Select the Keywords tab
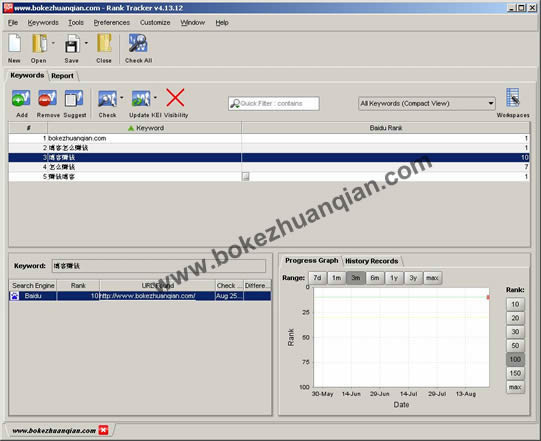This screenshot has height=441, width=541. pyautogui.click(x=27, y=75)
